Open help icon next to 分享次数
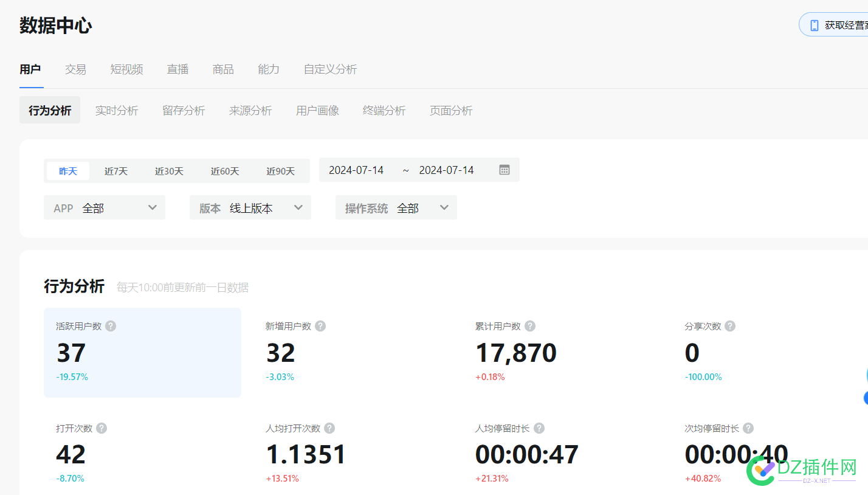This screenshot has height=495, width=868. click(730, 326)
